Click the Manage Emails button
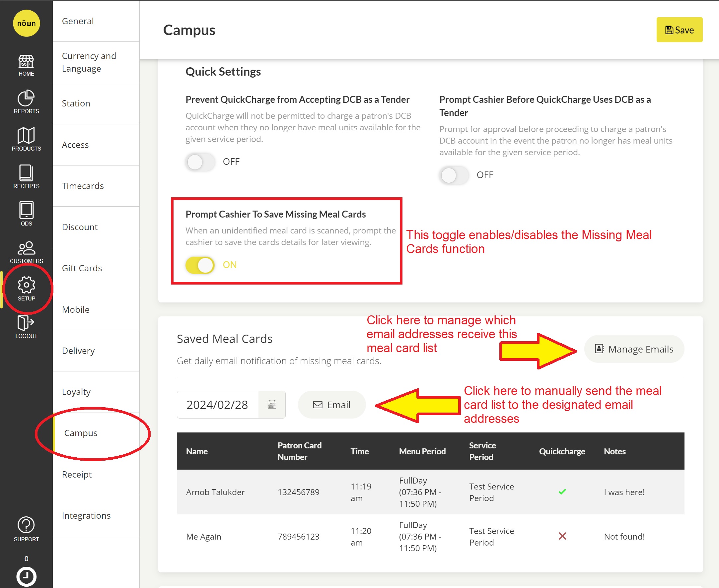 (x=634, y=349)
